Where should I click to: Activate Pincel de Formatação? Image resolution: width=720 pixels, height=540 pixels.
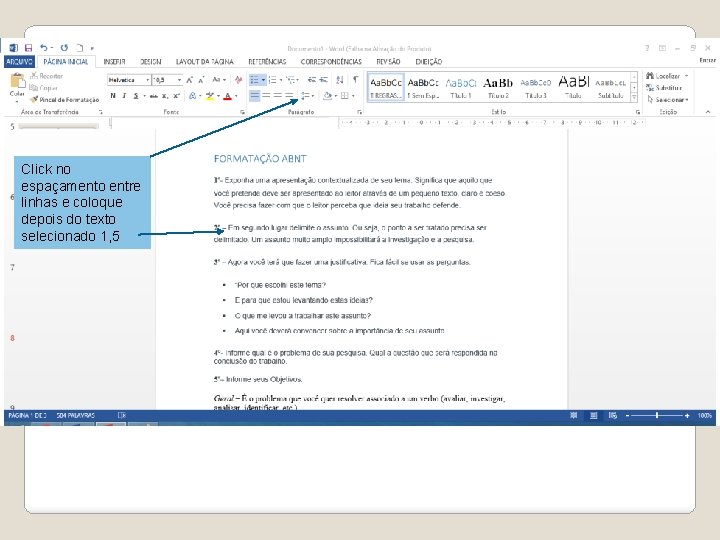pos(65,100)
